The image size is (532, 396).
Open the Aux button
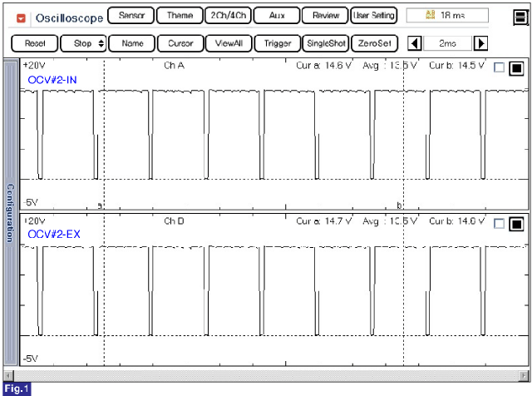click(277, 16)
